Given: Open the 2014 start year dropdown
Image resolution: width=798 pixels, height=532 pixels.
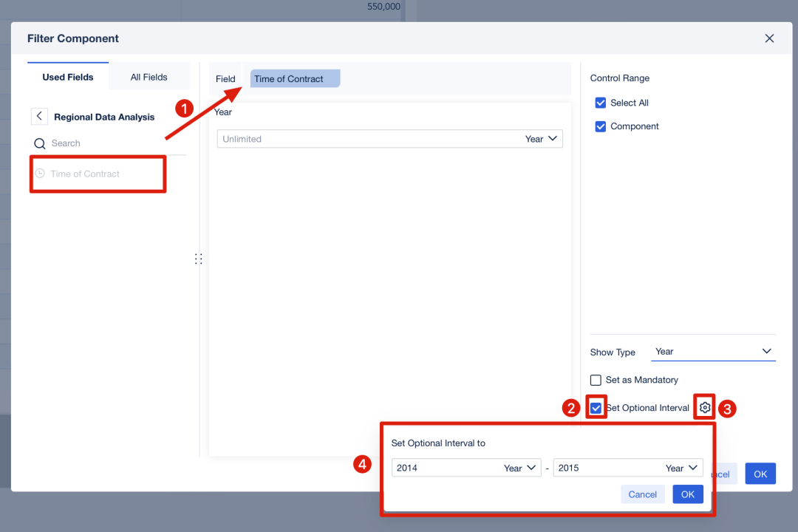Looking at the screenshot, I should 466,468.
